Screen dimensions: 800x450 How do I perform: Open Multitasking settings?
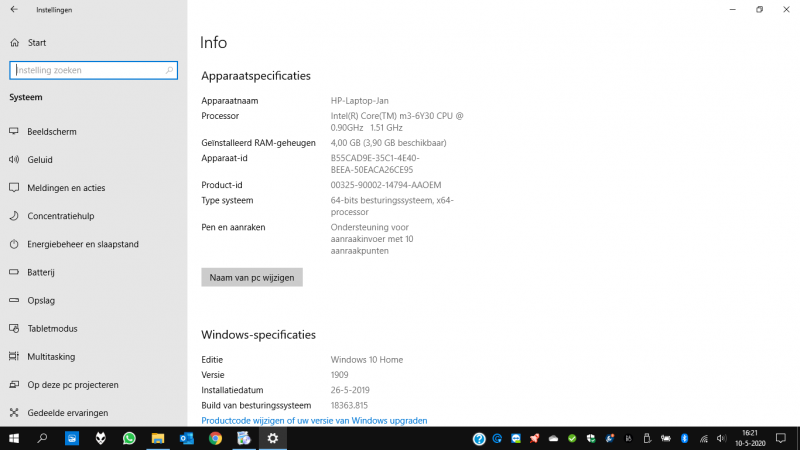tap(53, 356)
